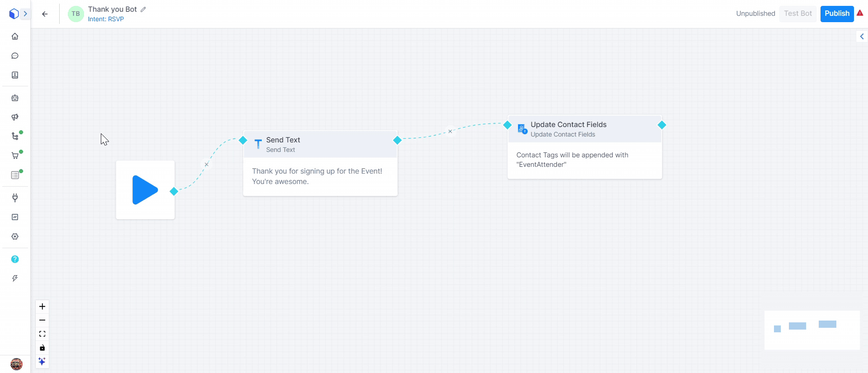The width and height of the screenshot is (868, 373).
Task: Expand the right side panel chevron
Action: click(862, 37)
